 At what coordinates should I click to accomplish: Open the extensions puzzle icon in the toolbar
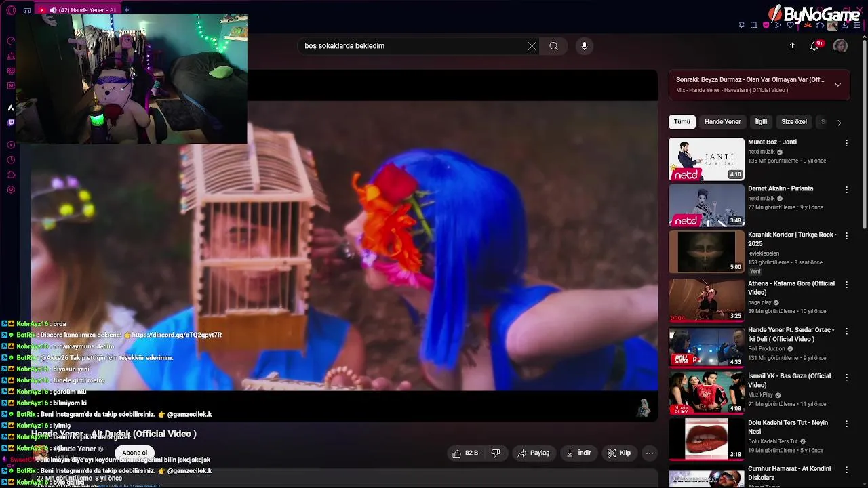point(820,25)
